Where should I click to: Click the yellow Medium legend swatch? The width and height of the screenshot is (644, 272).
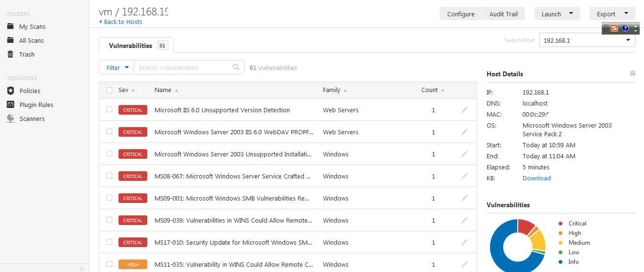click(x=561, y=243)
